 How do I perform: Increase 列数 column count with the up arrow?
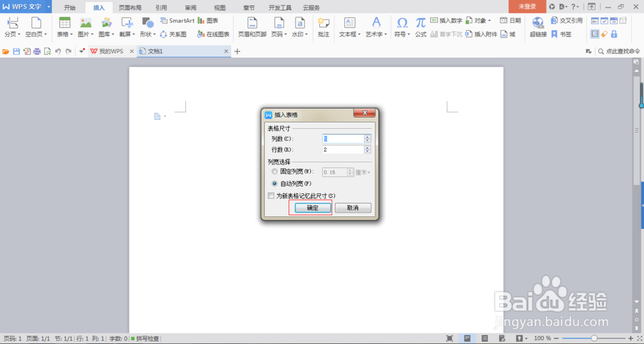coord(368,137)
